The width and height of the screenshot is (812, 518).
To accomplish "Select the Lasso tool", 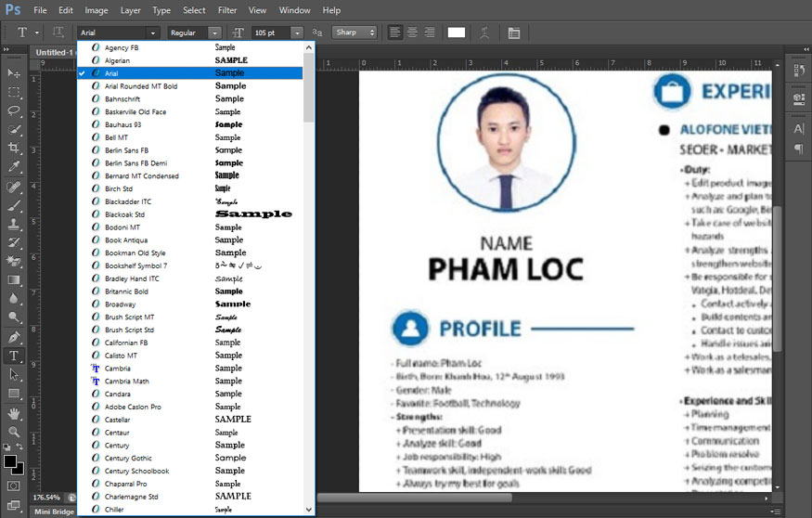I will [14, 110].
